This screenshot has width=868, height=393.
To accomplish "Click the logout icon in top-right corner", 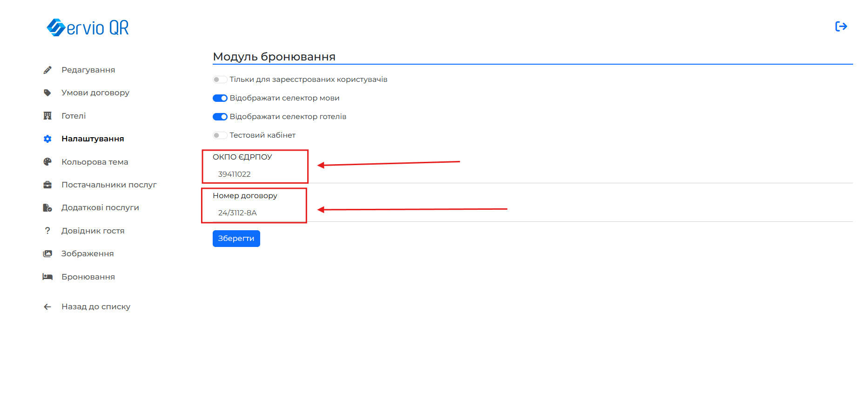I will [x=841, y=27].
